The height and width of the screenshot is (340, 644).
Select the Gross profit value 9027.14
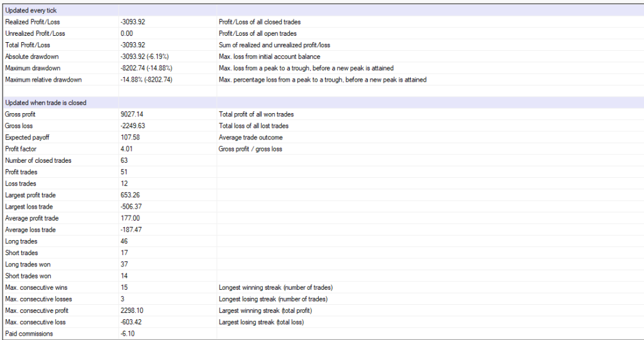tap(131, 114)
